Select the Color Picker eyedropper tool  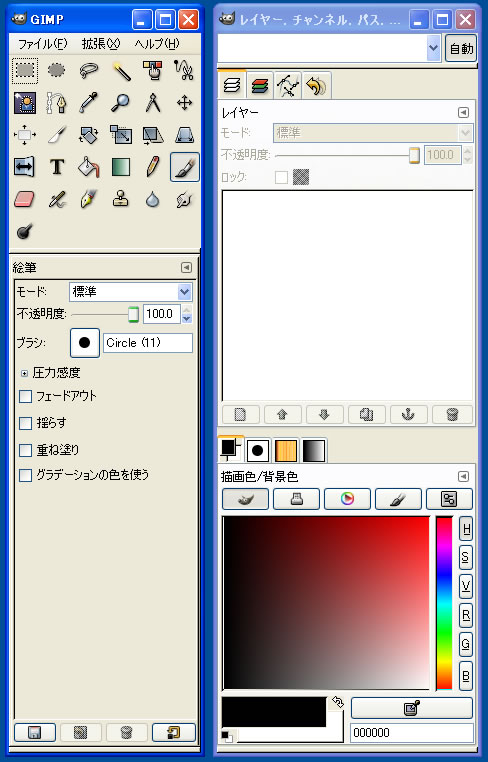(x=88, y=103)
